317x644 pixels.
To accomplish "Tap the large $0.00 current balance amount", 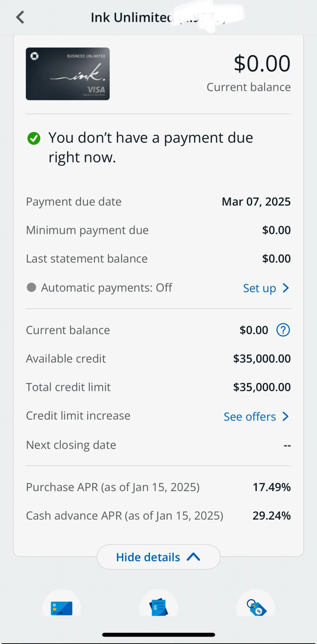I will click(262, 64).
